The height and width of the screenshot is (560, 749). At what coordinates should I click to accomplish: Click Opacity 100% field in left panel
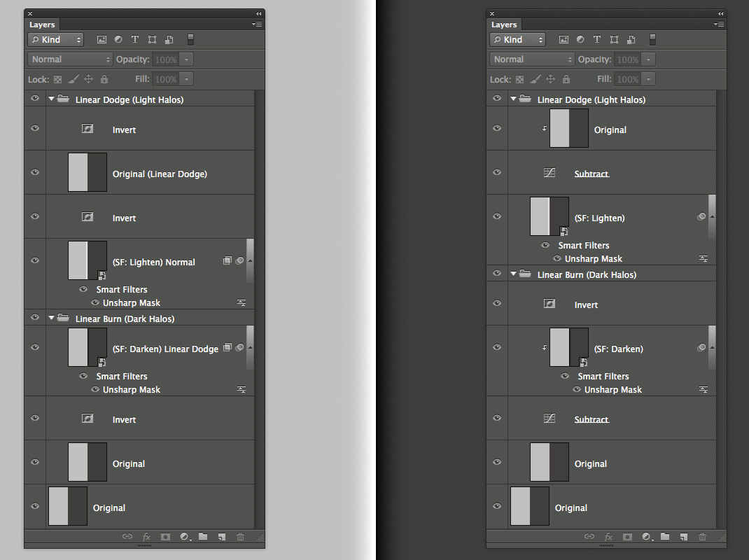166,59
